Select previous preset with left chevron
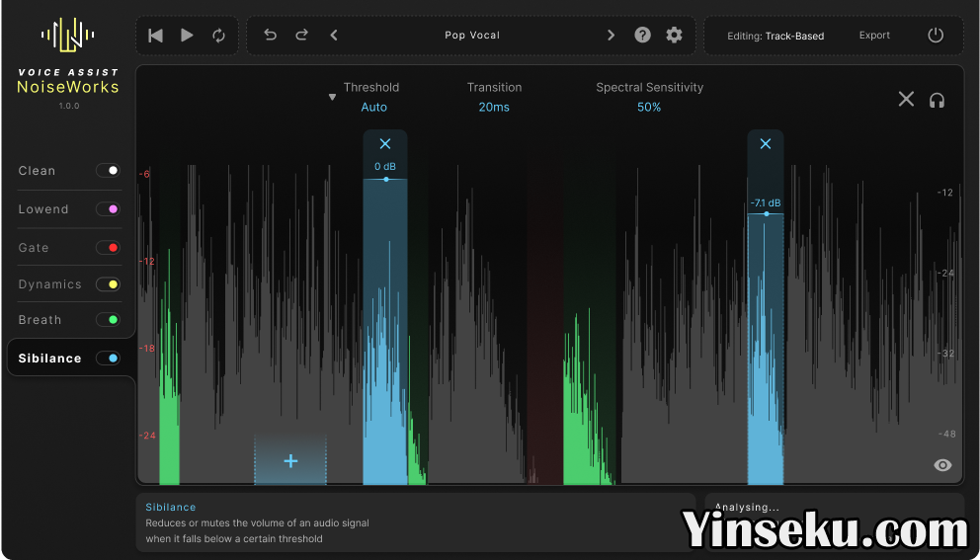The image size is (980, 560). (334, 36)
